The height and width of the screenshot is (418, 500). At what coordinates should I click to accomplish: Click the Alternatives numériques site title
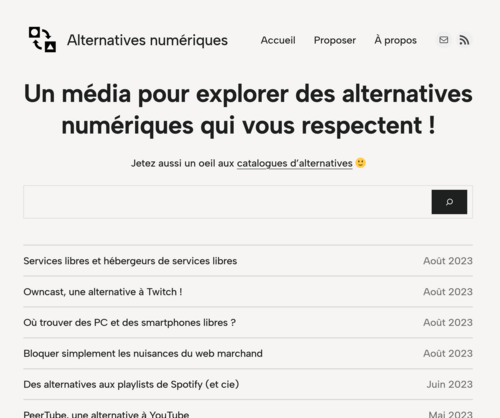click(147, 40)
